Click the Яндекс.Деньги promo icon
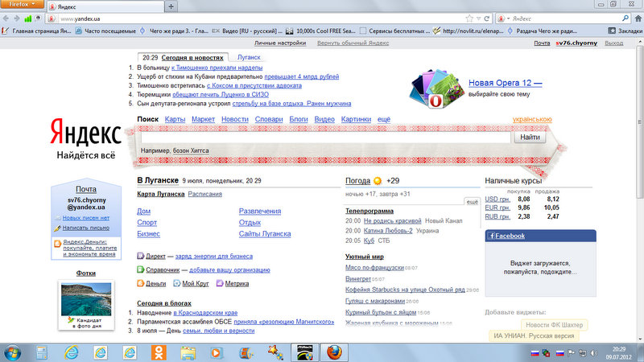 pos(57,244)
